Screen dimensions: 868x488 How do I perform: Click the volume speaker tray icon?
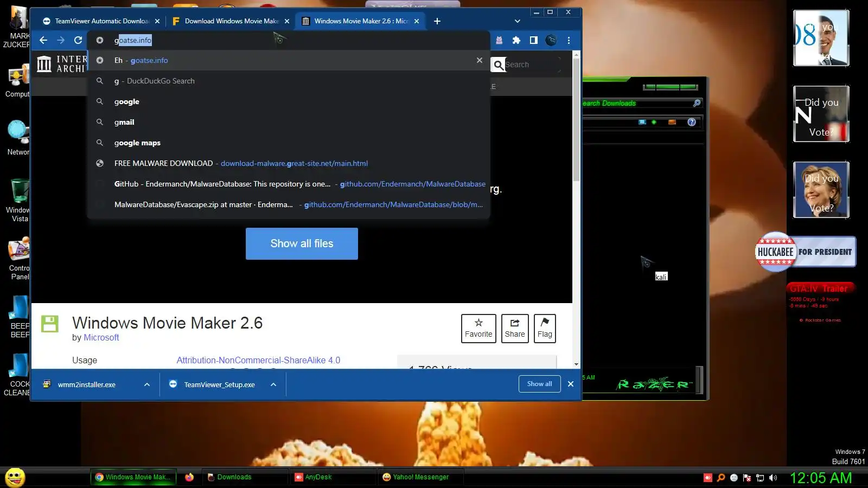(773, 478)
